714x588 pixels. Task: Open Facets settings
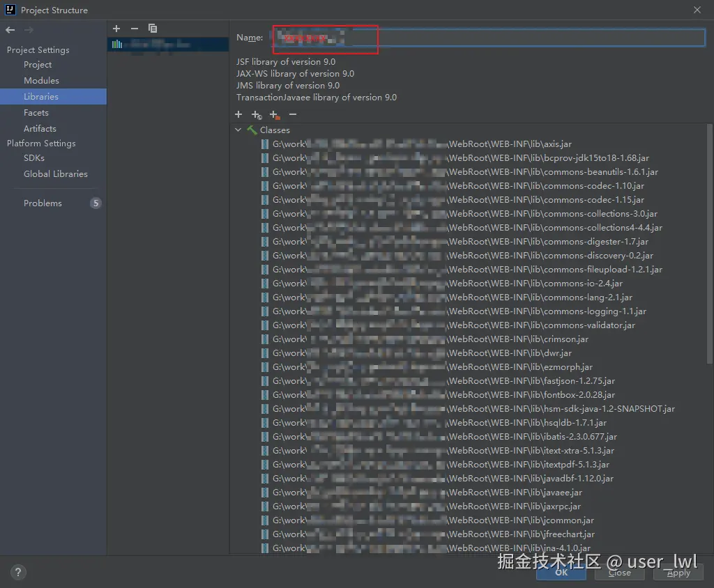pos(36,112)
